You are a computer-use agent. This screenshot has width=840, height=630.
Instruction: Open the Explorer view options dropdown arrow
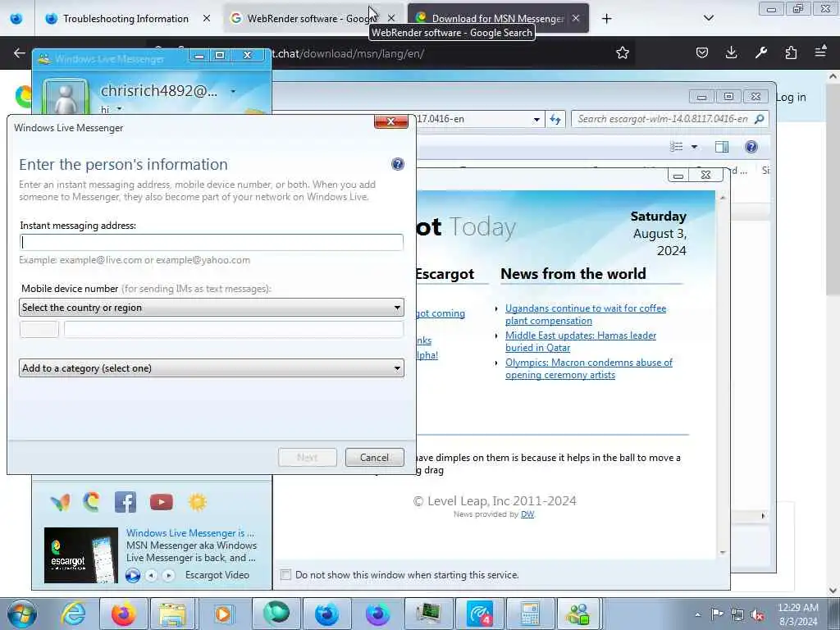coord(694,147)
